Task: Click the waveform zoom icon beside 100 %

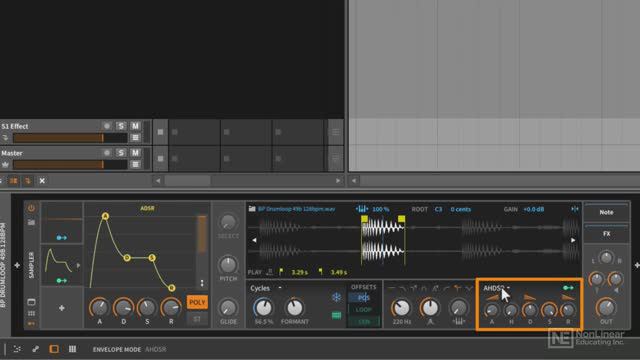Action: point(362,209)
